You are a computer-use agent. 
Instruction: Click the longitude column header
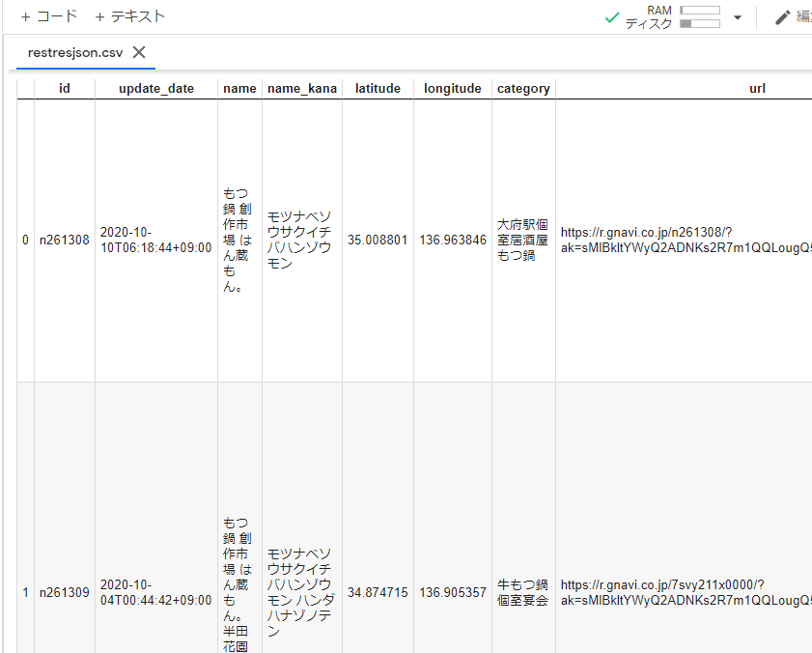(452, 88)
